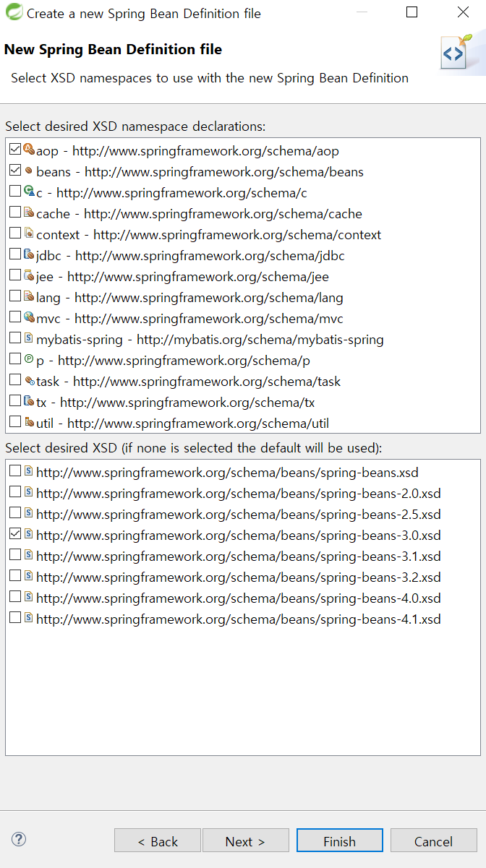Click the jdbc namespace icon
This screenshot has width=486, height=868.
29,254
